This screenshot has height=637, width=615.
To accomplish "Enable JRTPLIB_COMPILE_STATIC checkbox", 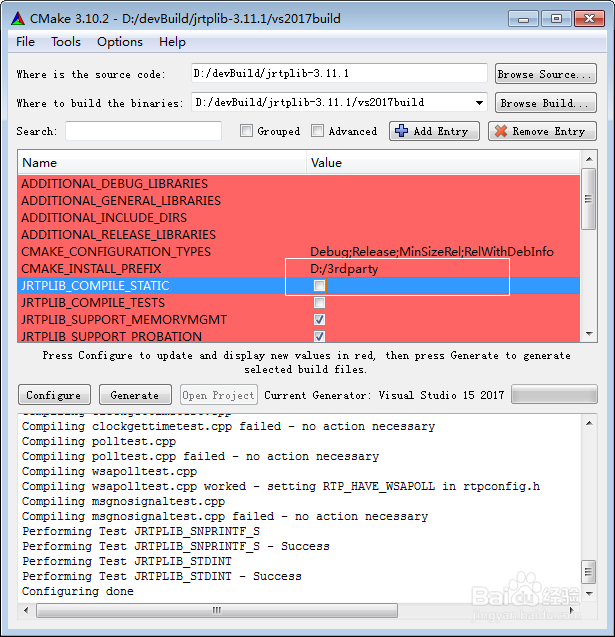I will click(319, 286).
